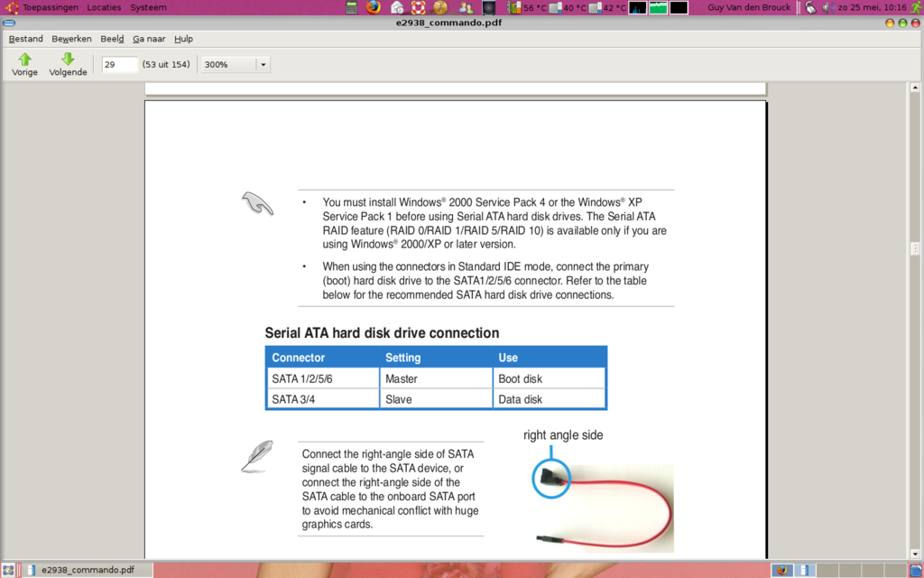Open the Ga naar menu
Viewport: 924px width, 578px height.
(x=149, y=39)
